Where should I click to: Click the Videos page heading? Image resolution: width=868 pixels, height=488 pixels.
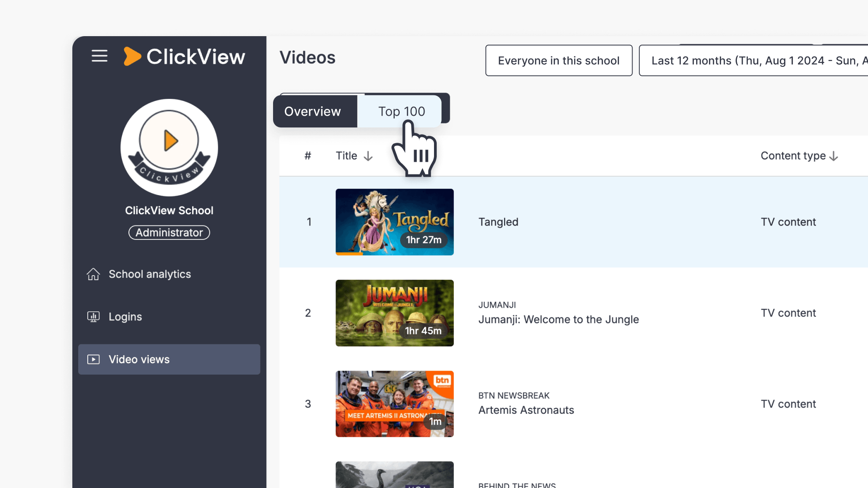point(307,58)
